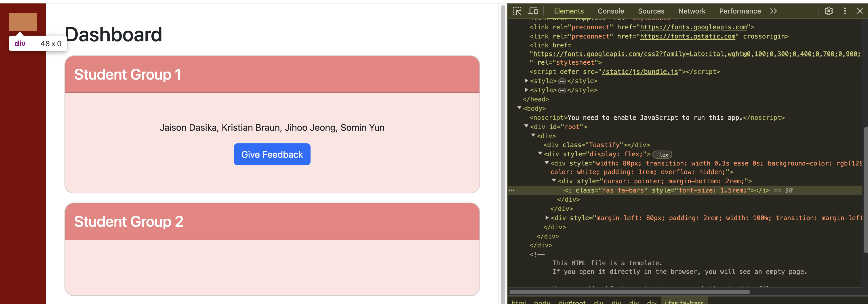Image resolution: width=868 pixels, height=304 pixels.
Task: Expand the second style ellipsis badge
Action: click(x=562, y=91)
